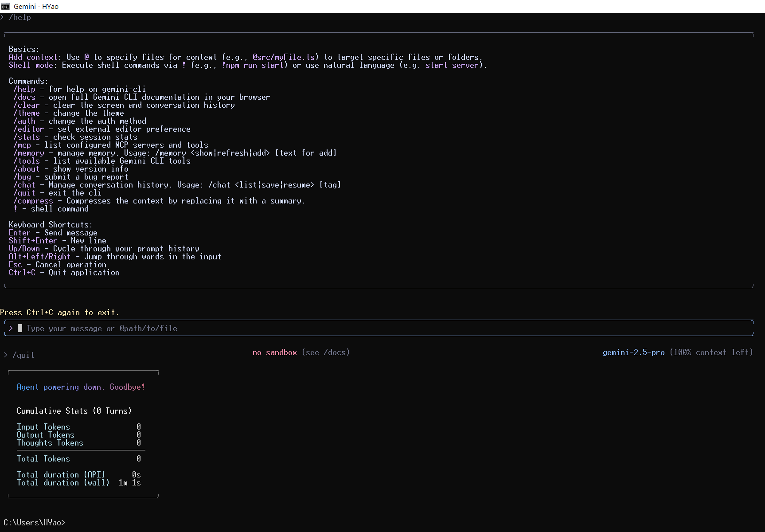Click the '/theme' command entry
This screenshot has height=532, width=765.
pyautogui.click(x=69, y=113)
